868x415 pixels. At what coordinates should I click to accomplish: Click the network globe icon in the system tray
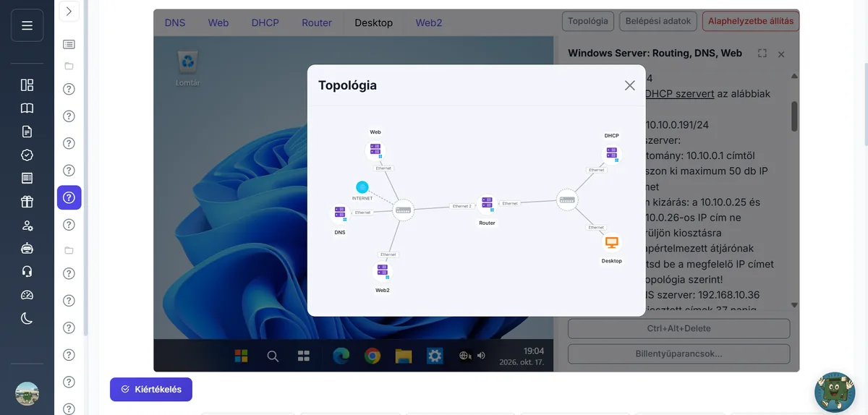[x=466, y=356]
